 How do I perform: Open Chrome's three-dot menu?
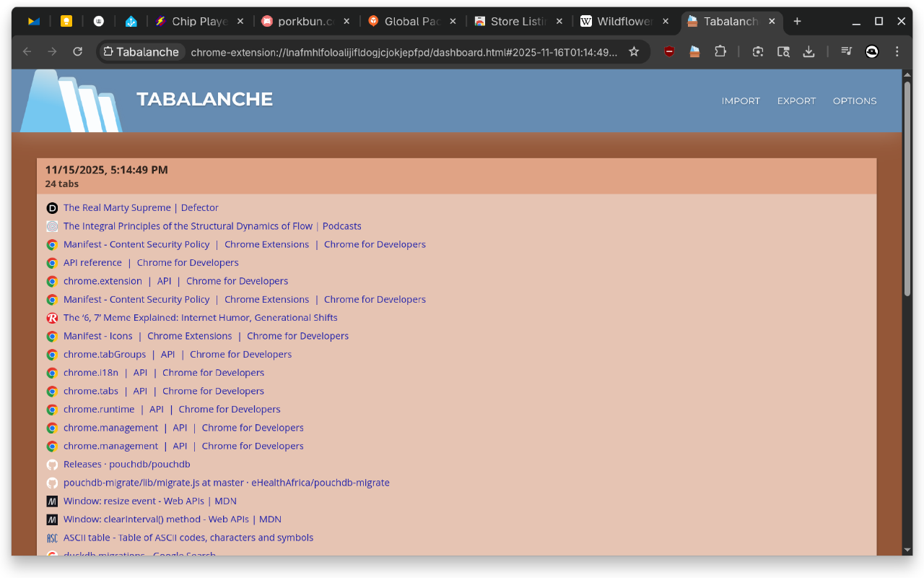pos(897,51)
